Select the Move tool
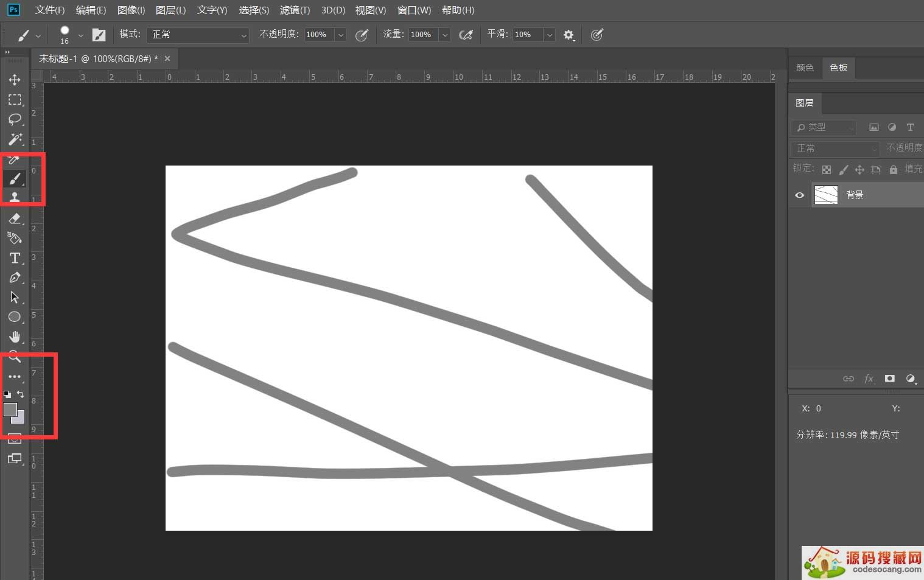This screenshot has width=924, height=580. tap(15, 80)
